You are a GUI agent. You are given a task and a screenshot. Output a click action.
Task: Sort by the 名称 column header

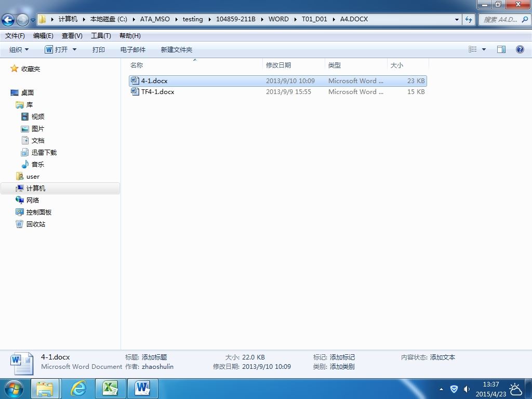pos(195,65)
